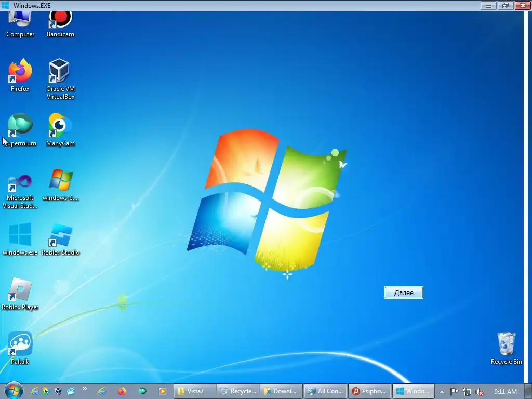Select the ManyCam desktop shortcut
This screenshot has width=532, height=399.
tap(60, 130)
